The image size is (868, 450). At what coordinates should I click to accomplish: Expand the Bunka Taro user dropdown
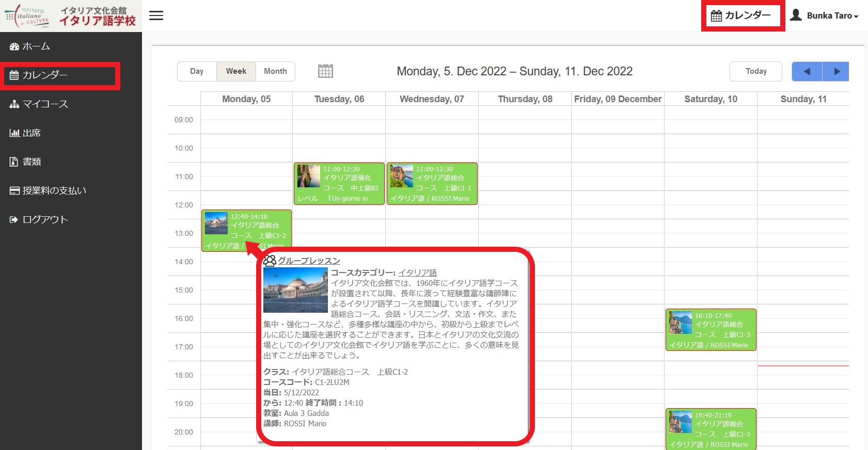832,15
